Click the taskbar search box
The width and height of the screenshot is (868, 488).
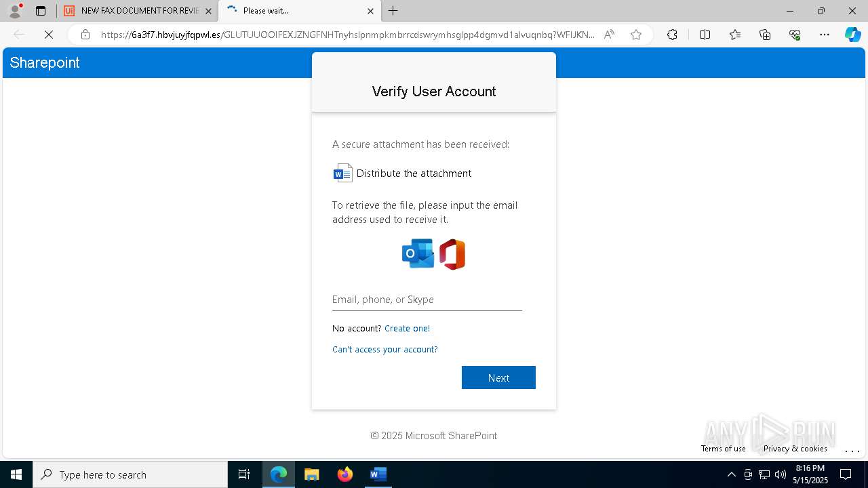pyautogui.click(x=130, y=474)
